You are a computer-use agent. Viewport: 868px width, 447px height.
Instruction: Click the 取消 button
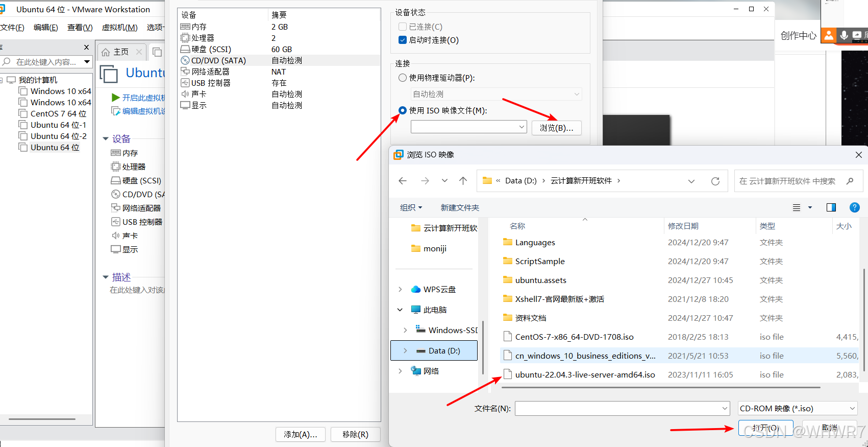click(x=830, y=428)
